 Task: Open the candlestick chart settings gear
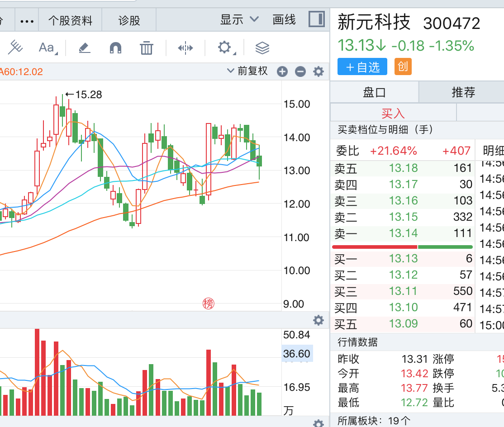[319, 71]
